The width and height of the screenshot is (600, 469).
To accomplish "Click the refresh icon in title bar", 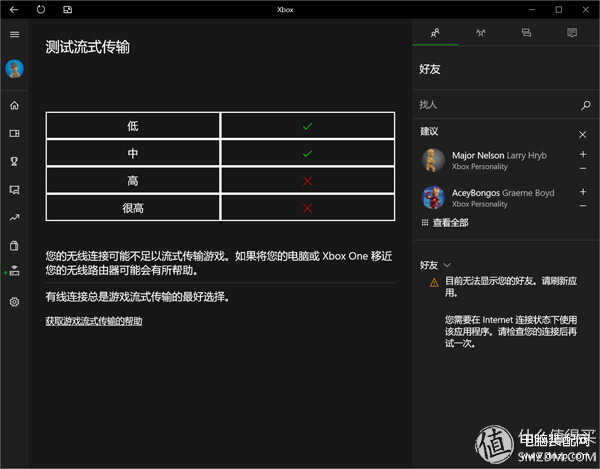I will (x=41, y=10).
